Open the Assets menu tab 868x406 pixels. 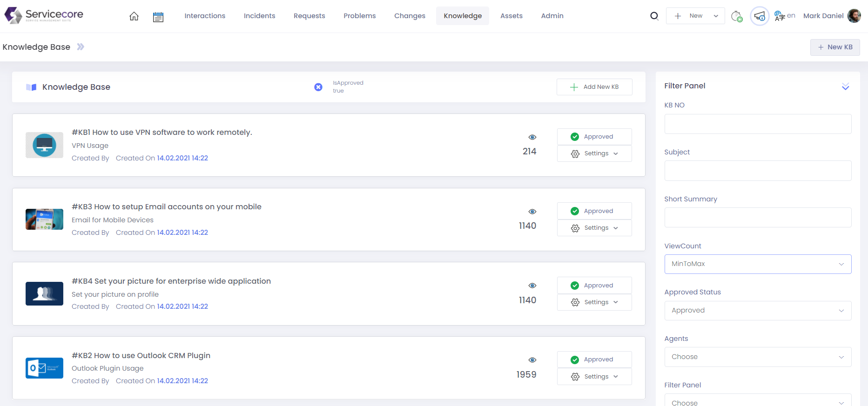pos(511,16)
